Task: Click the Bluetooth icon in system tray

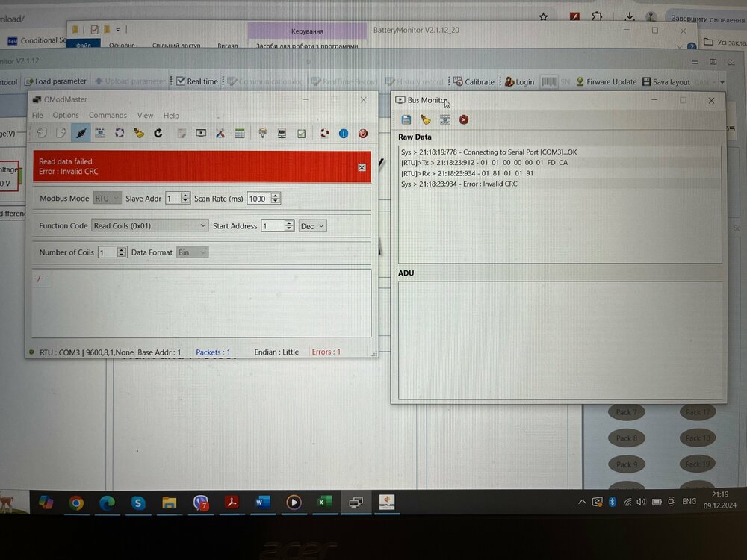Action: pos(613,502)
